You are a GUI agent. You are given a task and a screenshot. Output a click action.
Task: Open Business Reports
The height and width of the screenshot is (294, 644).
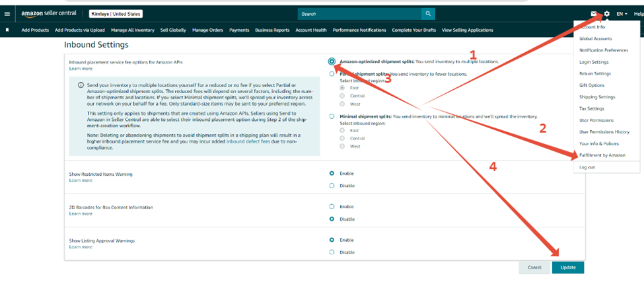272,30
